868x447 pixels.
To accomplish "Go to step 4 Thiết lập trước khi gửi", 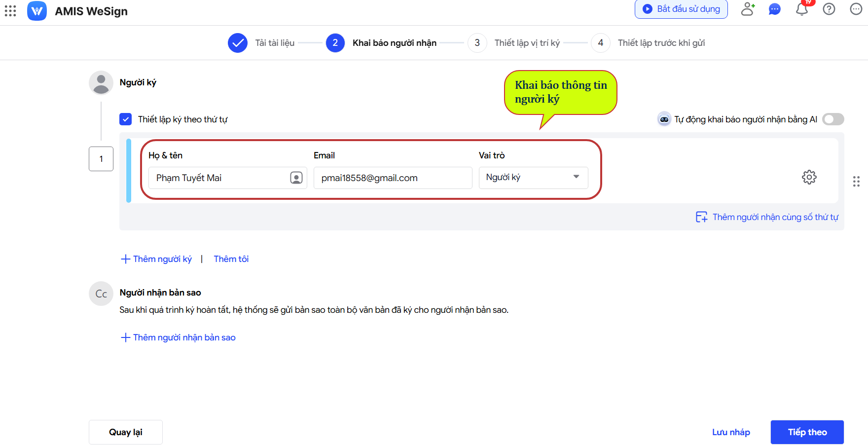I will click(648, 43).
